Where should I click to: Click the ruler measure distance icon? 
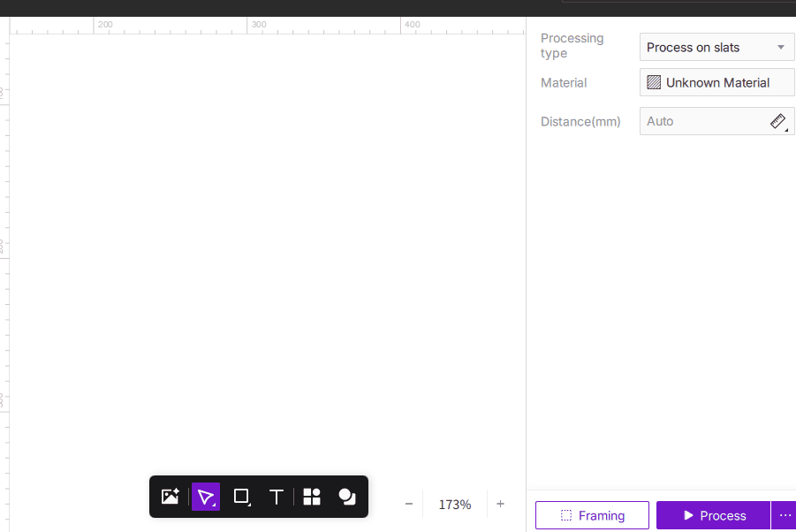click(x=778, y=121)
